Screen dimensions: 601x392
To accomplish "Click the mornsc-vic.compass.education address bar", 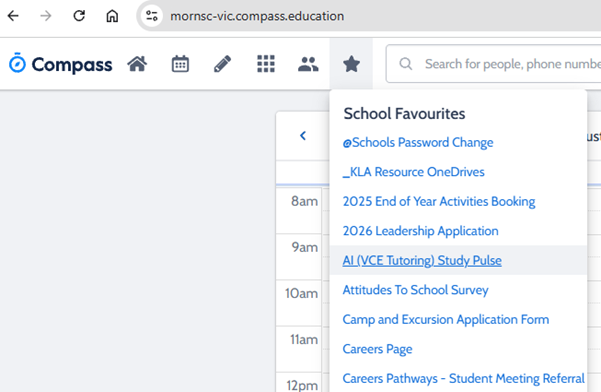I will pos(257,16).
